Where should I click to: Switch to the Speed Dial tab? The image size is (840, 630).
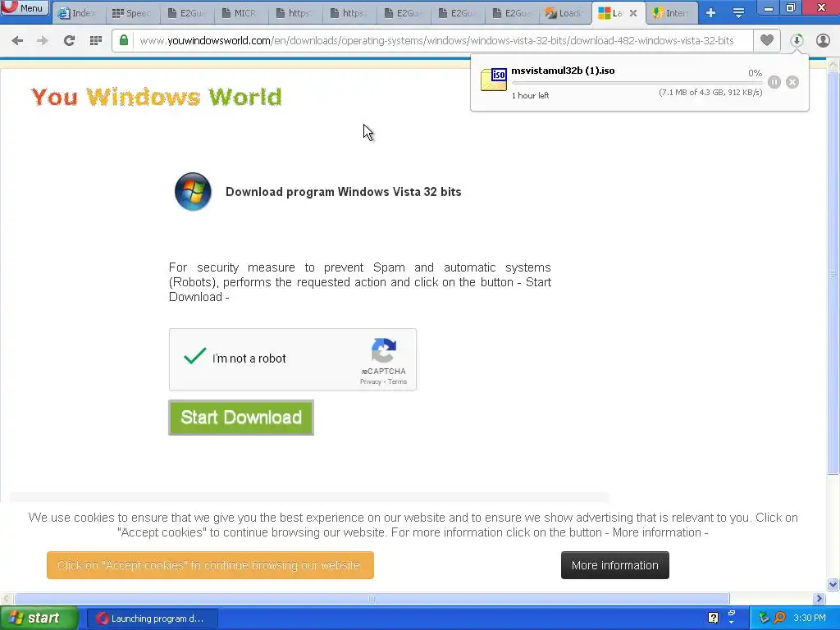[132, 13]
